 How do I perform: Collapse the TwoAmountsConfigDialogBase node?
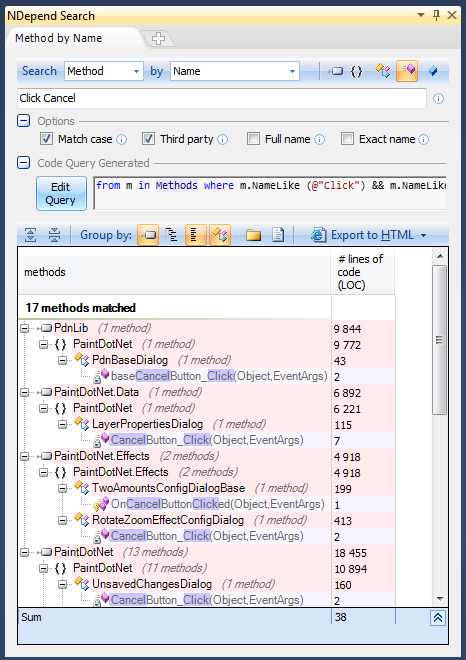(62, 488)
